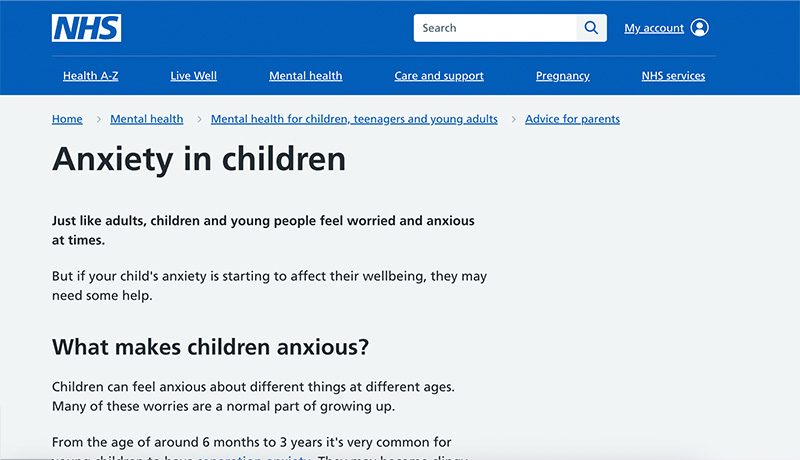
Task: Open the My account link
Action: (654, 28)
